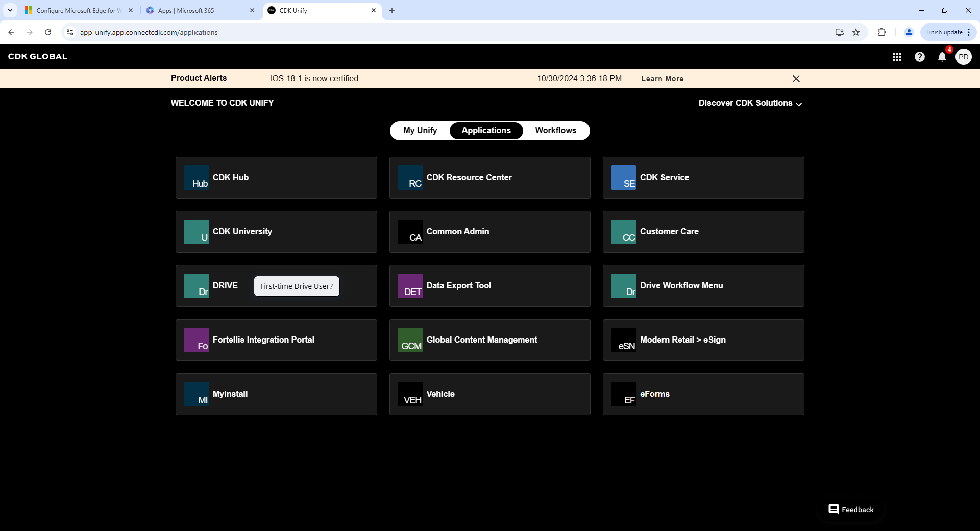Expand Discover CDK Solutions dropdown
This screenshot has width=980, height=531.
pyautogui.click(x=750, y=103)
